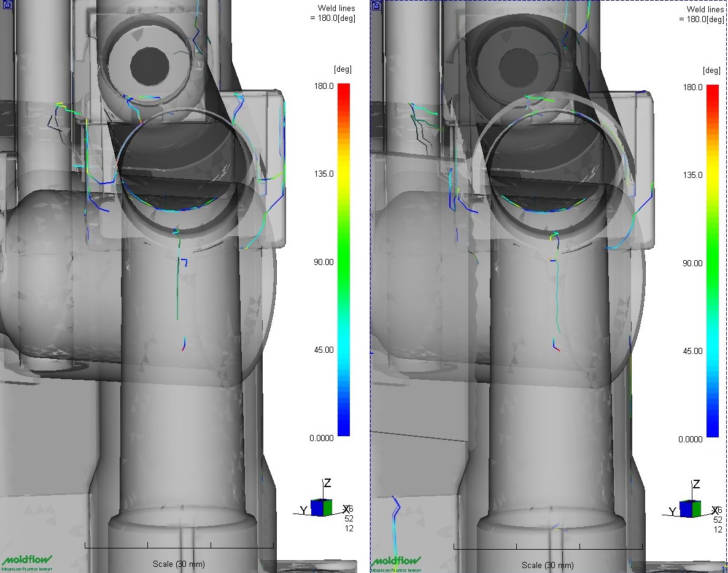Click the 0.0000 legend value in right viewport
The image size is (728, 573).
pos(691,439)
